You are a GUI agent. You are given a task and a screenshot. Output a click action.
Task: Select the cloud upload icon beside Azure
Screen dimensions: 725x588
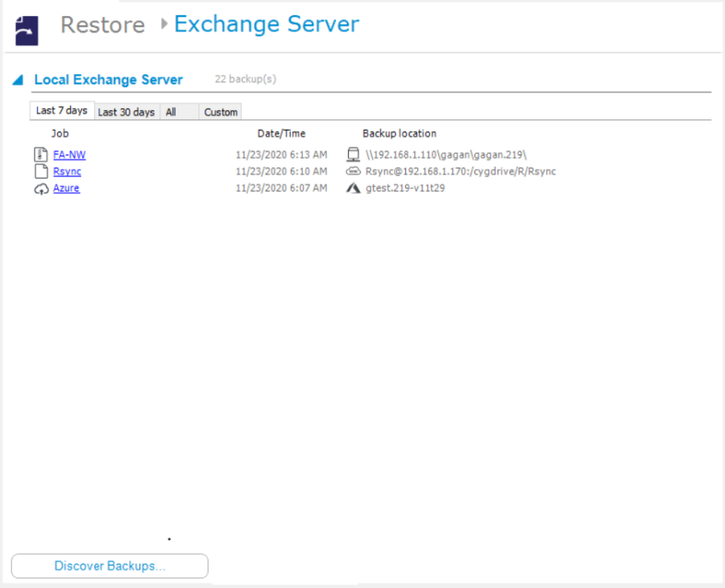[x=40, y=188]
